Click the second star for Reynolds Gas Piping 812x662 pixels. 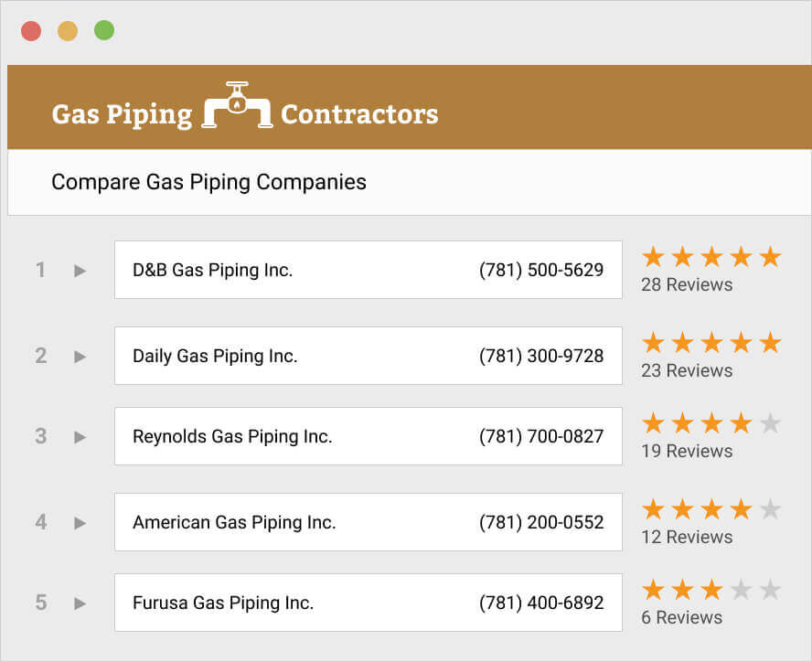click(682, 423)
